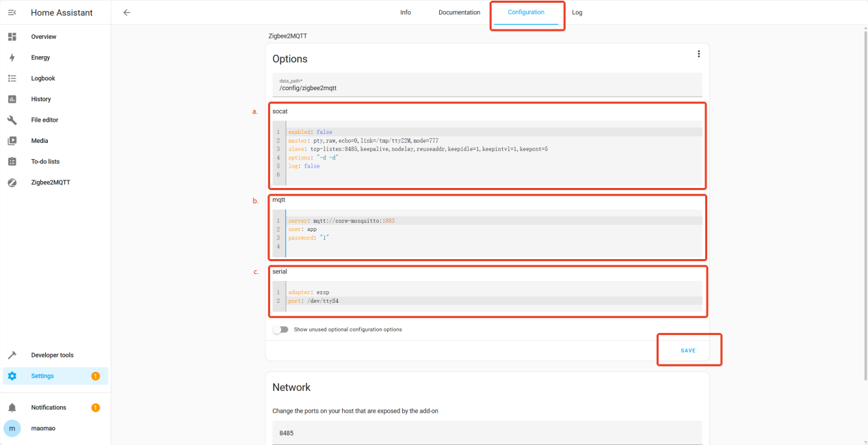
Task: Click the socat 'slave: tcp-listen:8485' line
Action: click(495, 149)
